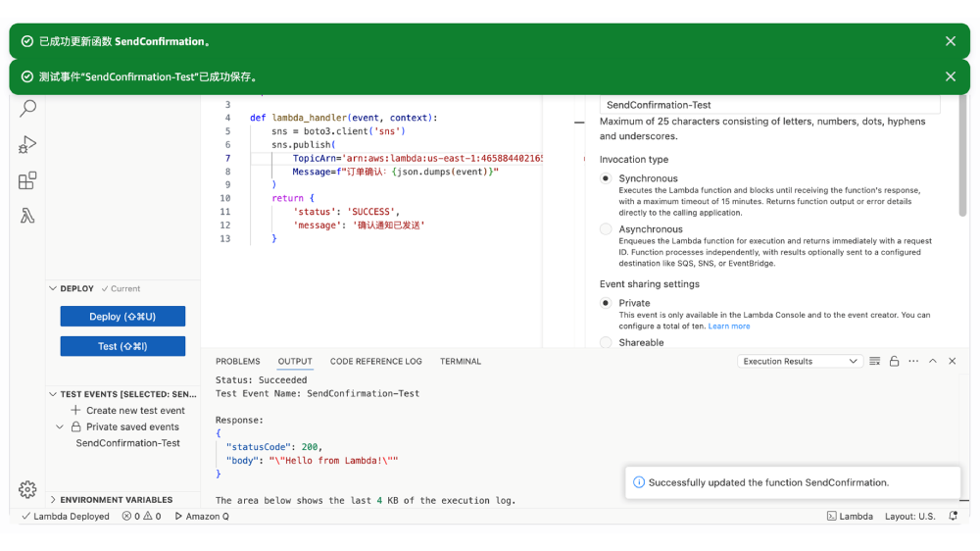The height and width of the screenshot is (551, 980).
Task: Switch to the Problems tab
Action: (x=238, y=362)
